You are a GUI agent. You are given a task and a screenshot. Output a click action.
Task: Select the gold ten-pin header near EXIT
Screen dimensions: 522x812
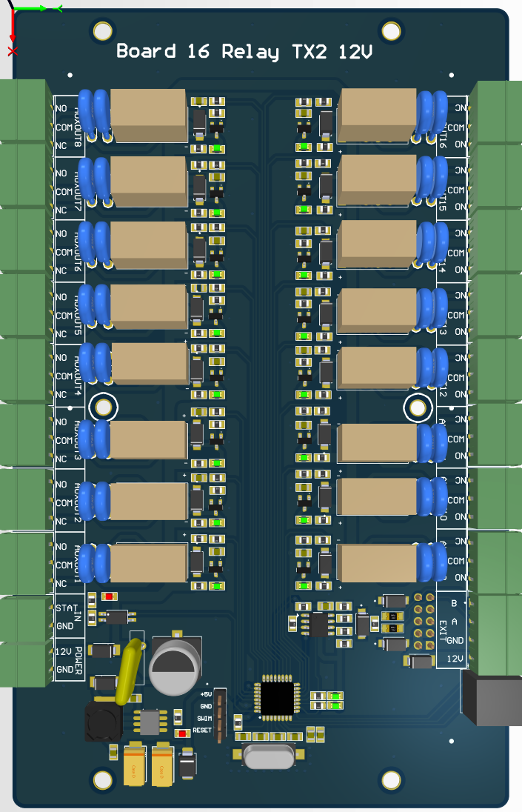tap(424, 622)
